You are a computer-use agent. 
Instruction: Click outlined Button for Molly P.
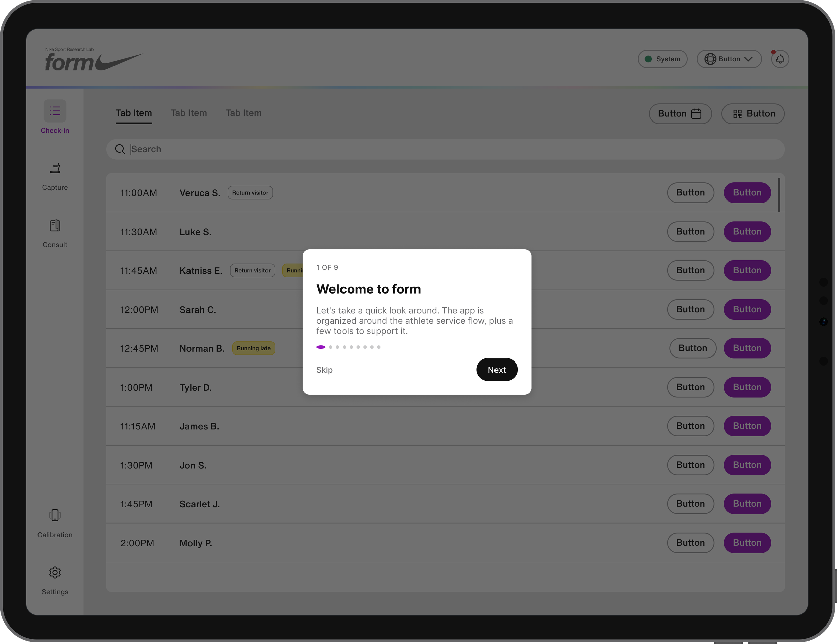690,543
